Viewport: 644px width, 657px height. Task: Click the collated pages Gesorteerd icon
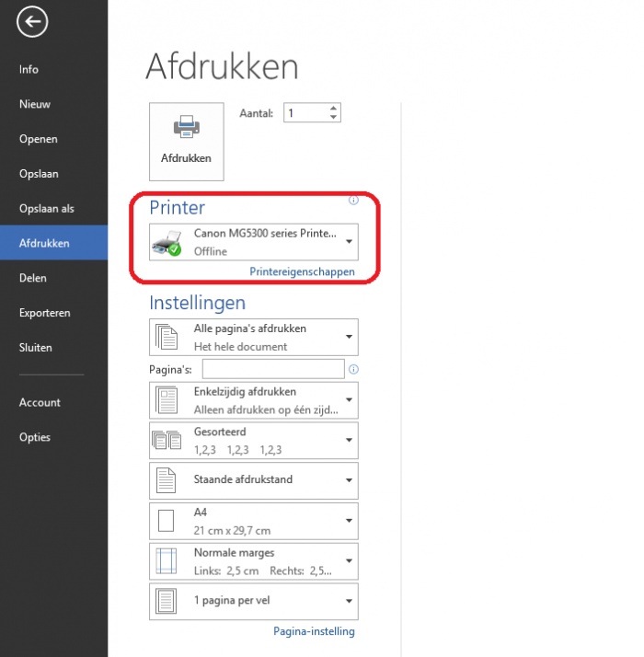coord(167,441)
